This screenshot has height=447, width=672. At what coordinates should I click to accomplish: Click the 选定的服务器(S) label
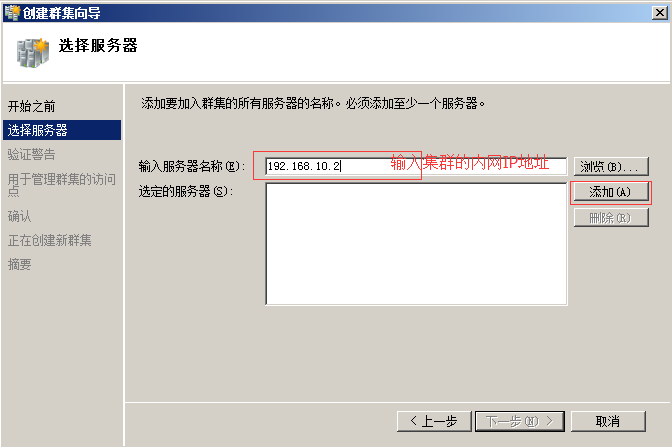pos(186,191)
